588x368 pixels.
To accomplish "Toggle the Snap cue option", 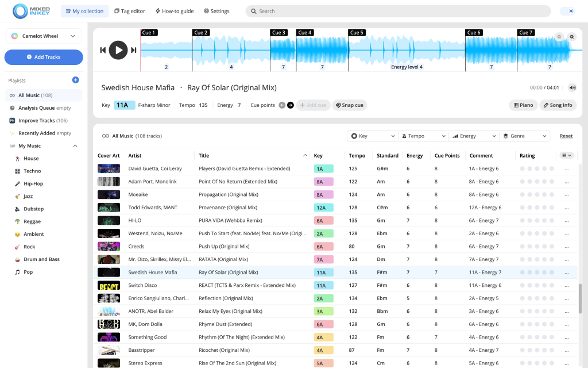I will pyautogui.click(x=349, y=105).
